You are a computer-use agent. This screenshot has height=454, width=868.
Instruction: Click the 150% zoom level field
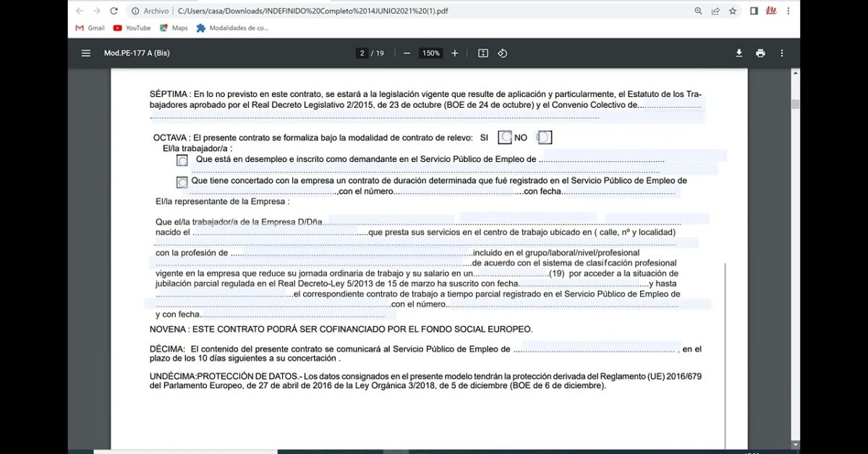[x=431, y=53]
